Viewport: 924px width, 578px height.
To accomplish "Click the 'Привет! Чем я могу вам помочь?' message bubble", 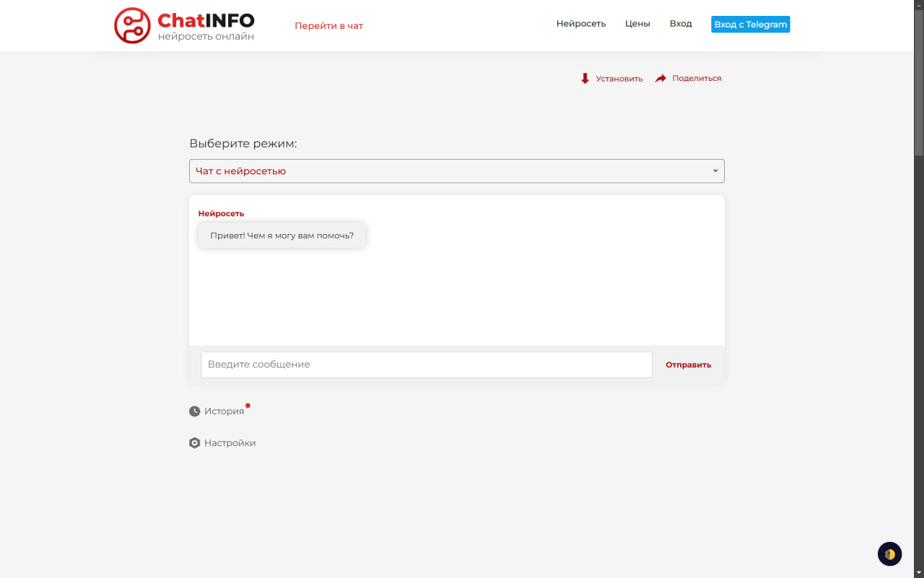I will pos(282,236).
